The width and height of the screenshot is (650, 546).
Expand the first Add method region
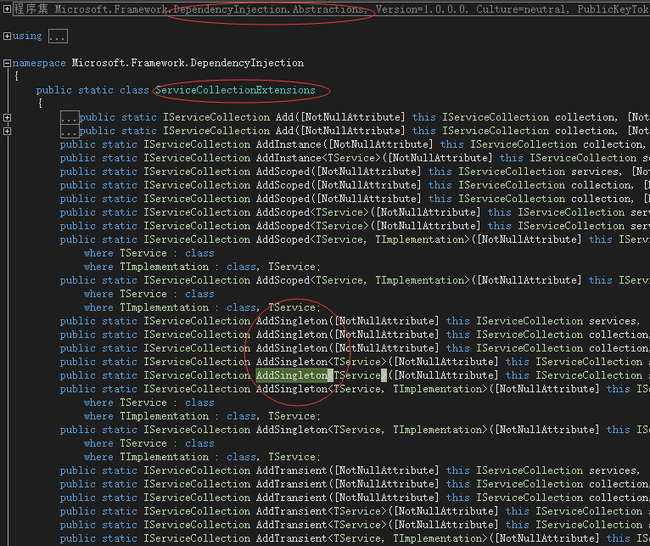tap(7, 118)
